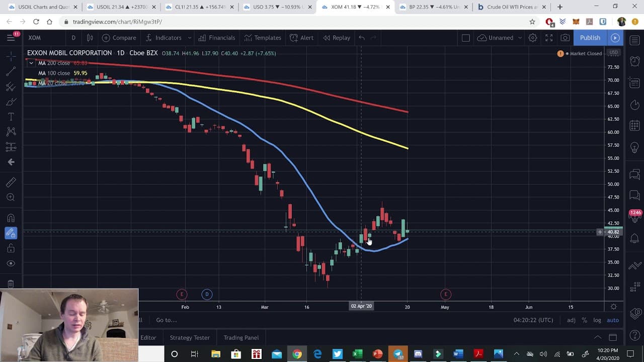Expand the bottom panel with chevron
Image resolution: width=644 pixels, height=362 pixels.
[x=597, y=337]
